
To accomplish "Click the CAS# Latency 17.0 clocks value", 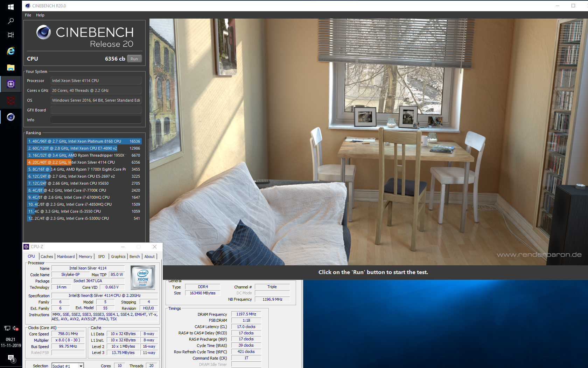I will (246, 327).
